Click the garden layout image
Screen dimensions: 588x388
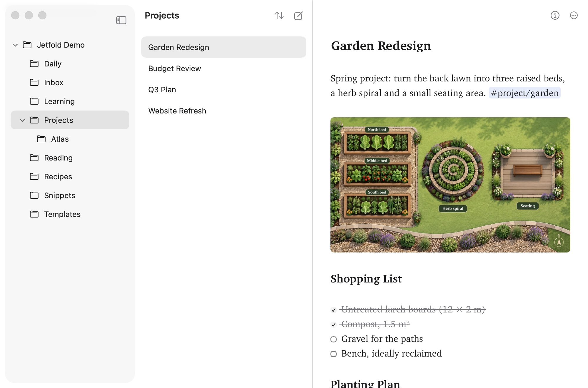click(450, 185)
